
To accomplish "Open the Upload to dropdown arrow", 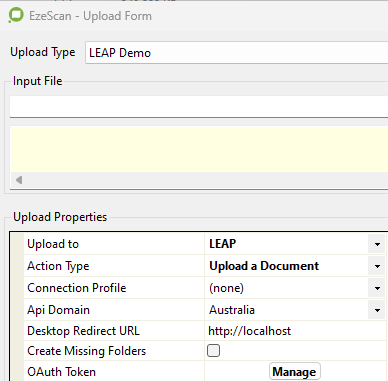I will [x=377, y=244].
